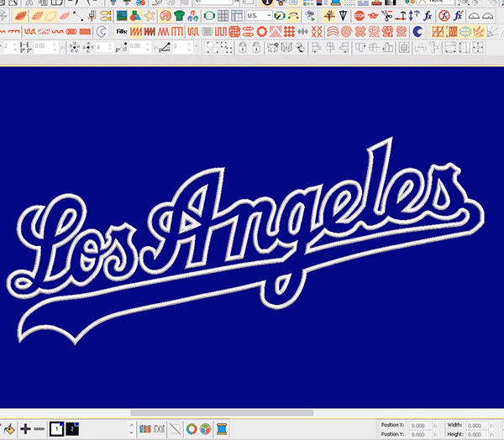Click the dotted connector line icon

(x=78, y=16)
